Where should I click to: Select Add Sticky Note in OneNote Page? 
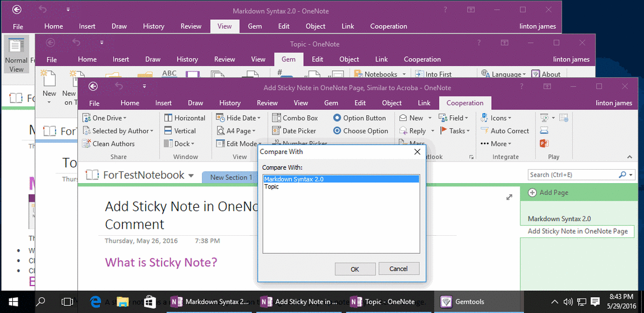coord(577,231)
